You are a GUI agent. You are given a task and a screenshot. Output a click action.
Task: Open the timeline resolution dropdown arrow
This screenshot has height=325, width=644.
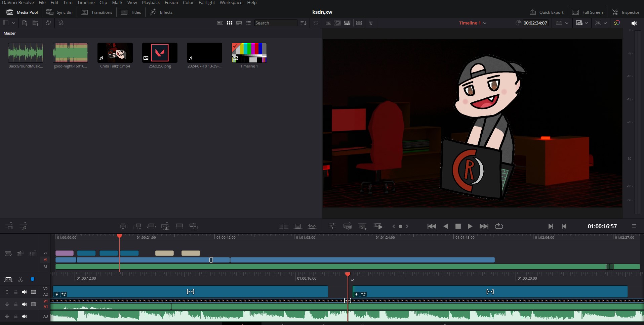(567, 23)
